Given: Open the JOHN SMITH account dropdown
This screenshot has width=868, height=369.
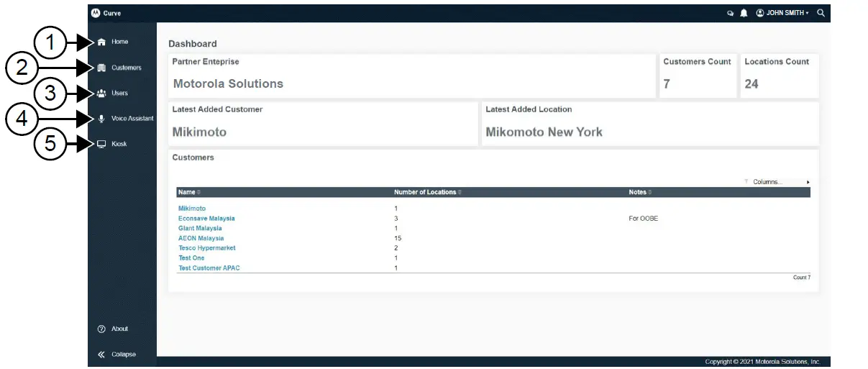Looking at the screenshot, I should (x=787, y=13).
